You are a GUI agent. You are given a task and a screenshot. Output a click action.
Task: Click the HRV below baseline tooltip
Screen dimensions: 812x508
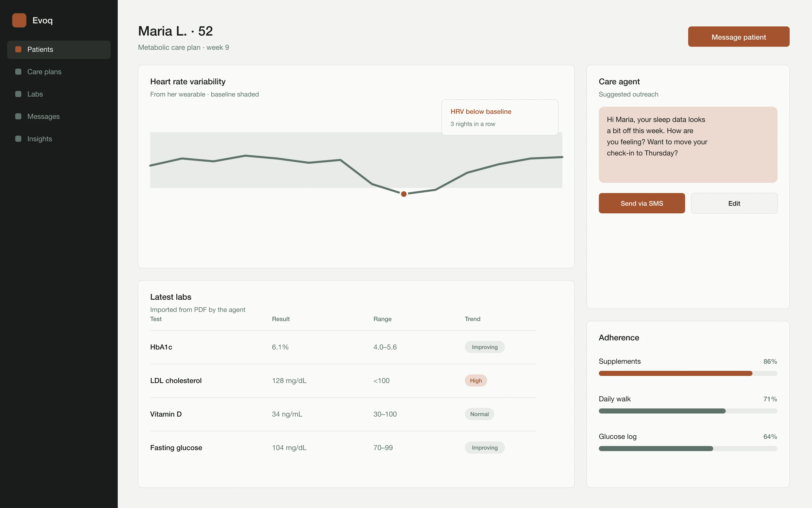pos(500,117)
